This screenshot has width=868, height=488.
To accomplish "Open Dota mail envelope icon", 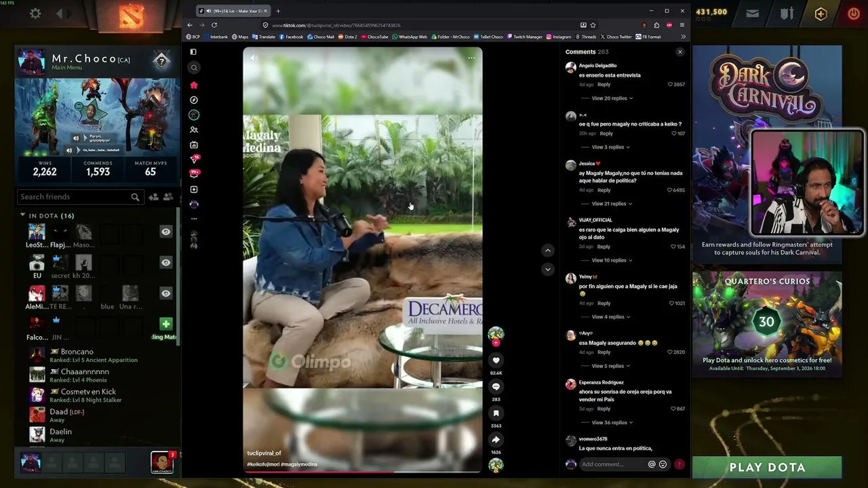I will [753, 13].
